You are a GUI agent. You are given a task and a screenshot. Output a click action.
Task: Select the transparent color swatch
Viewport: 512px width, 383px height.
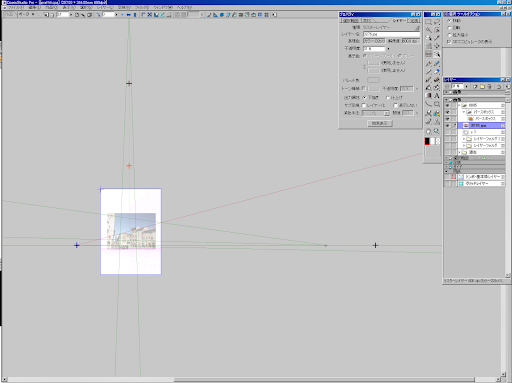[438, 141]
